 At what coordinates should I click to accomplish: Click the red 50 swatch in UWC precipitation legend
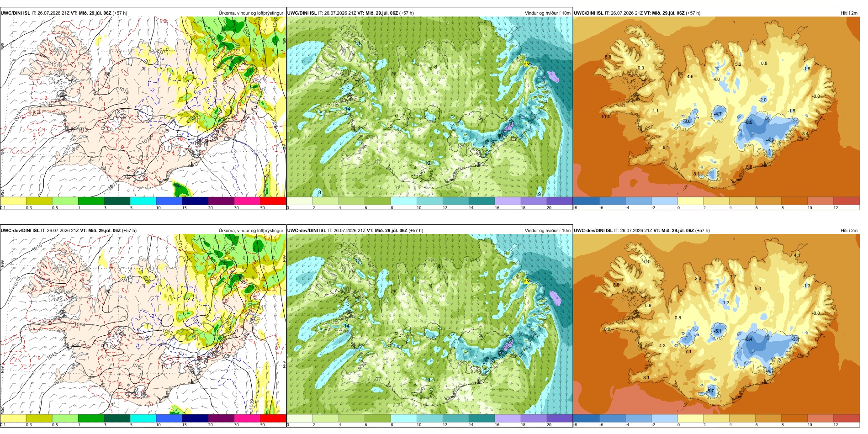tap(273, 201)
